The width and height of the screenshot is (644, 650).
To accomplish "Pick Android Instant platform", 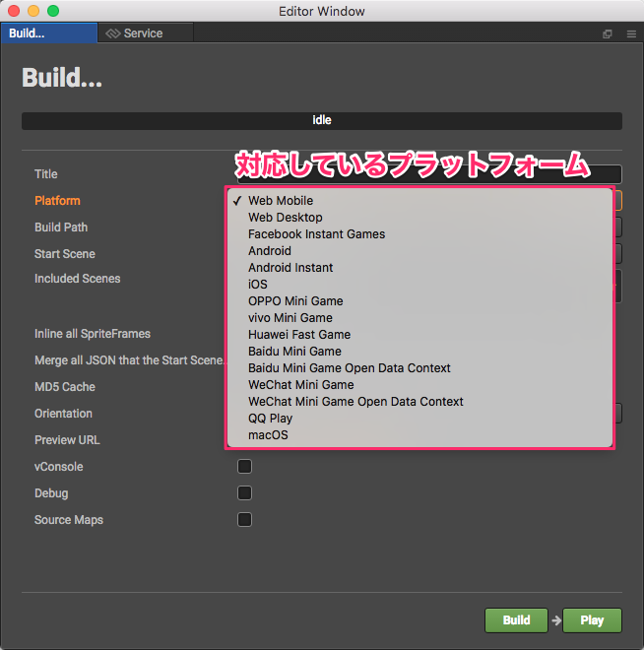I will click(419, 267).
